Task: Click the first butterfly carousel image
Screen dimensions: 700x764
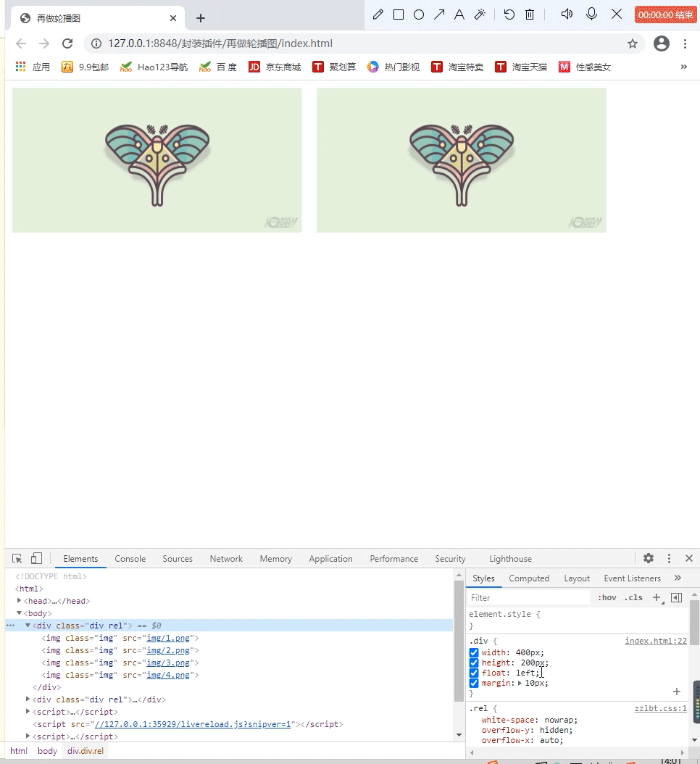Action: pos(157,159)
